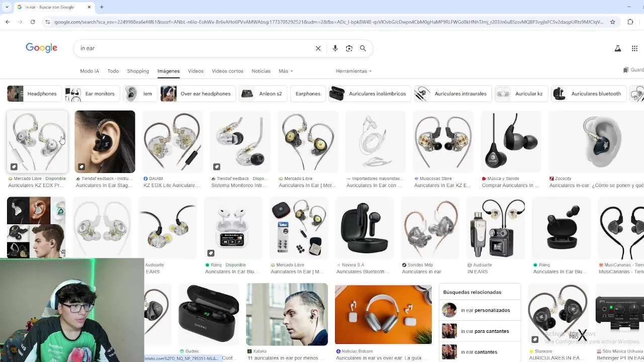Image resolution: width=644 pixels, height=362 pixels.
Task: View site information icon in address bar
Action: coord(47,22)
